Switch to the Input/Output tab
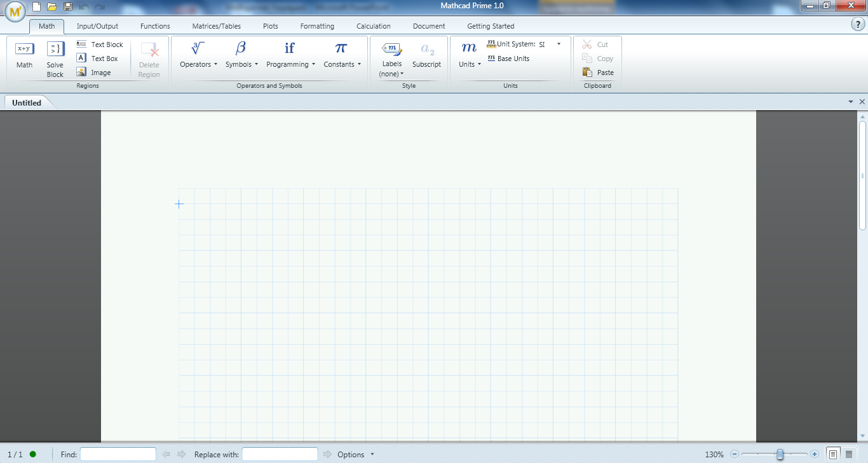The image size is (868, 463). point(97,26)
